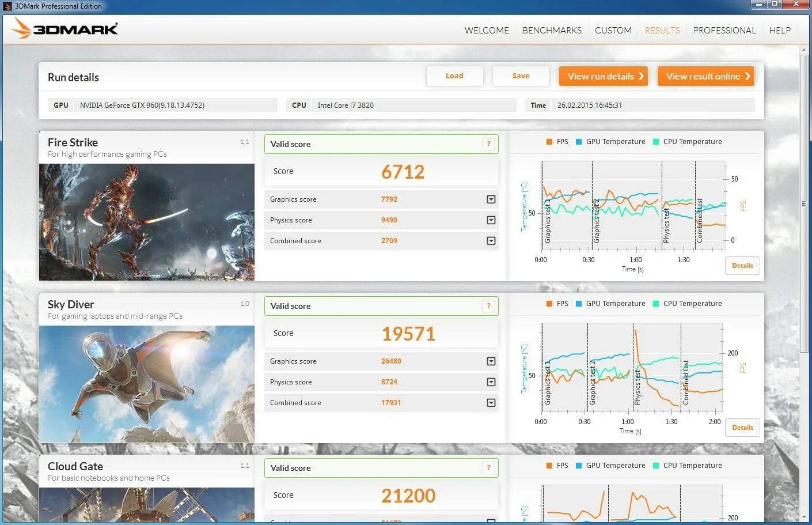Open the Fire Strike Valid score help icon
Screen dimensions: 812x525
(x=488, y=144)
